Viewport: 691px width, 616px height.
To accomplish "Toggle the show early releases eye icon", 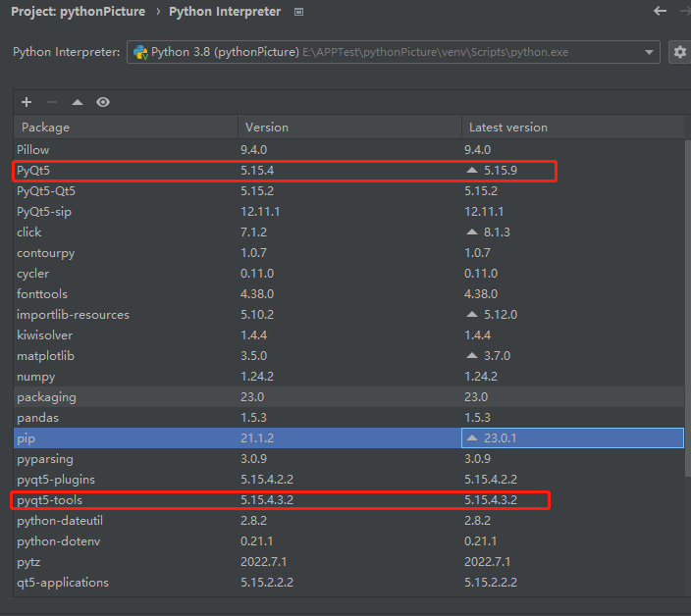I will [103, 102].
